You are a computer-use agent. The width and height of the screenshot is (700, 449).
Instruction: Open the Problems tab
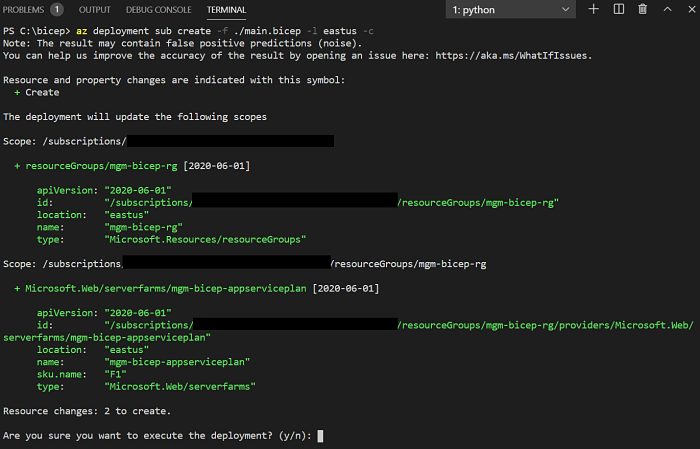(23, 10)
